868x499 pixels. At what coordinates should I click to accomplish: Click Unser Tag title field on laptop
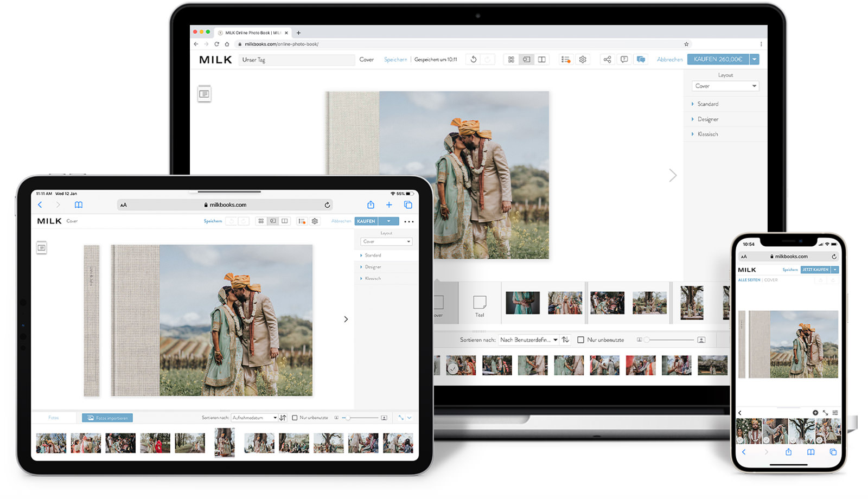point(297,60)
